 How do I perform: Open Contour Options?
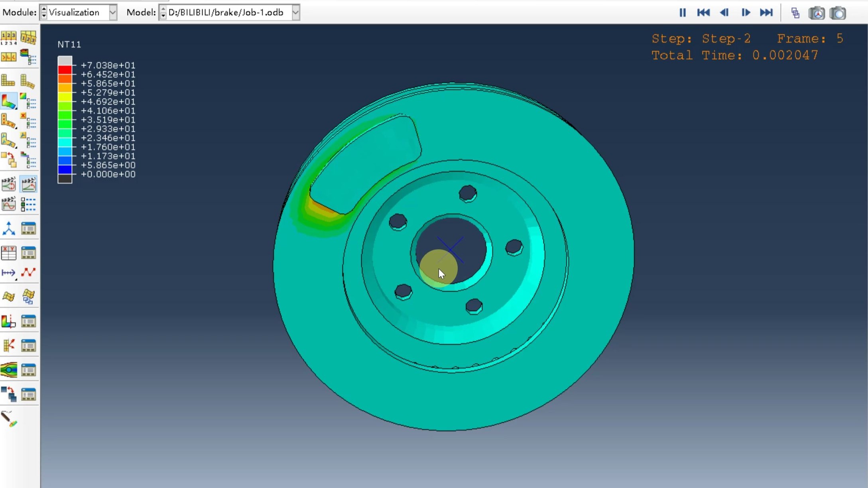point(28,101)
